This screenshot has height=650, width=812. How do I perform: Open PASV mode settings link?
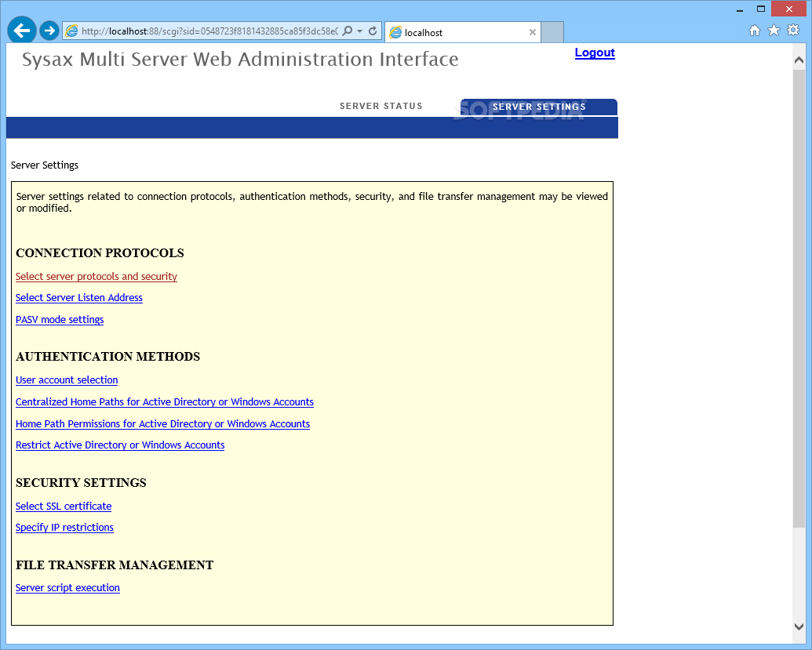[x=60, y=319]
